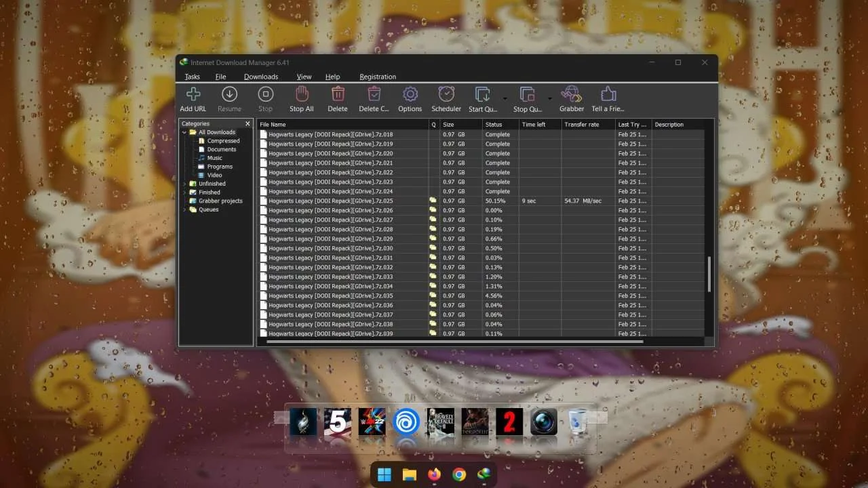This screenshot has height=488, width=868.
Task: Select the Programs category
Action: tap(220, 167)
